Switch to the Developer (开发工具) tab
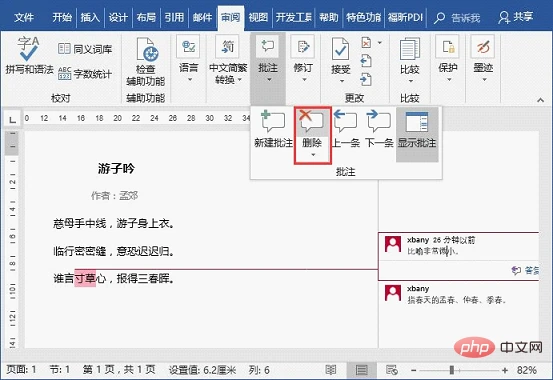The height and width of the screenshot is (380, 553). click(293, 17)
